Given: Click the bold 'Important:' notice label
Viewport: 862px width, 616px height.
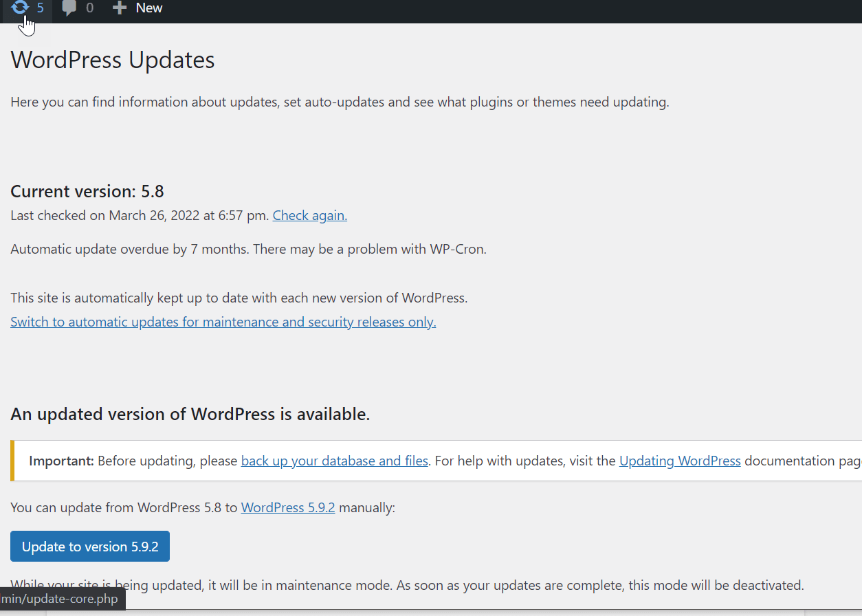Looking at the screenshot, I should (x=61, y=461).
